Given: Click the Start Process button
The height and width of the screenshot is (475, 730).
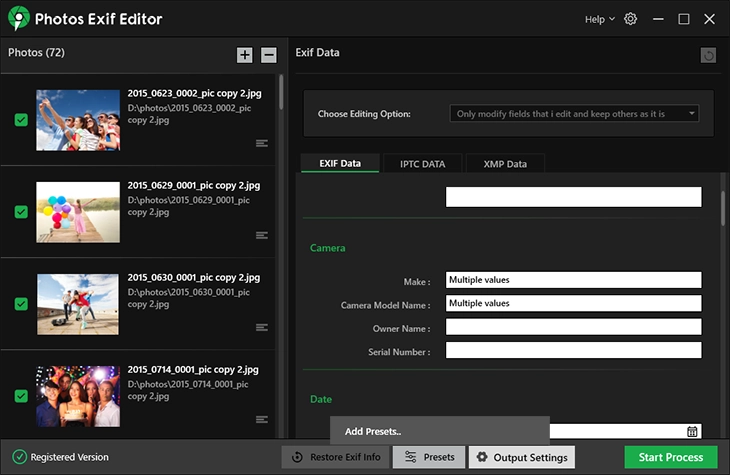Looking at the screenshot, I should [x=670, y=457].
